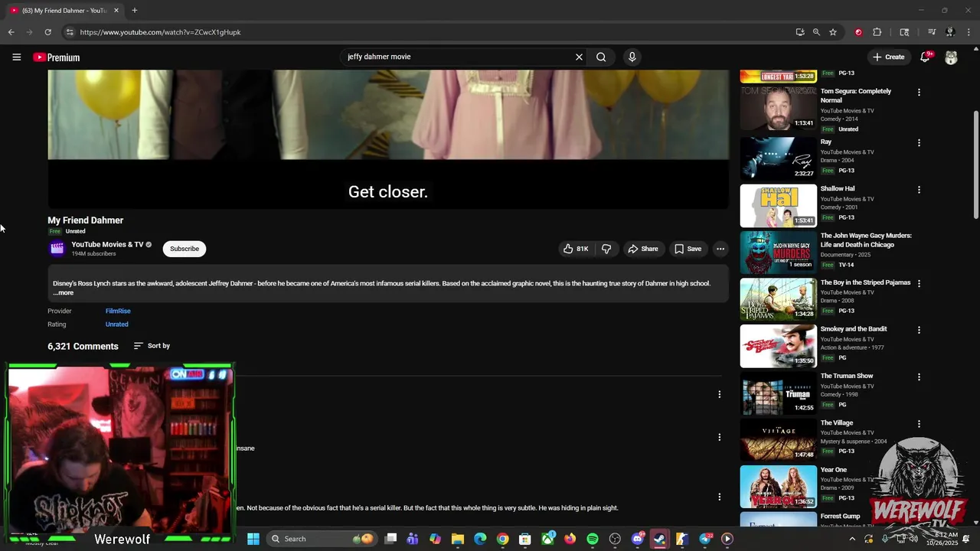The height and width of the screenshot is (551, 980).
Task: Open the browser three-dot menu
Action: [x=969, y=32]
